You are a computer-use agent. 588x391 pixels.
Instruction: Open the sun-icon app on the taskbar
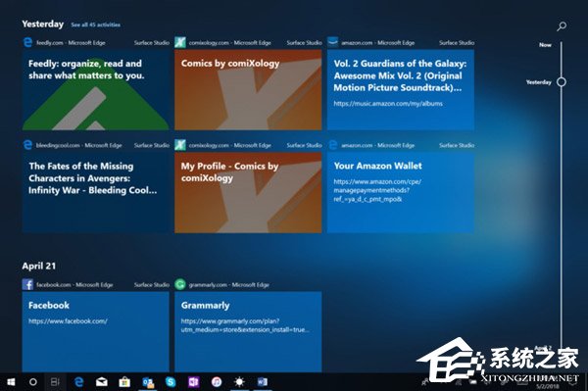point(239,382)
